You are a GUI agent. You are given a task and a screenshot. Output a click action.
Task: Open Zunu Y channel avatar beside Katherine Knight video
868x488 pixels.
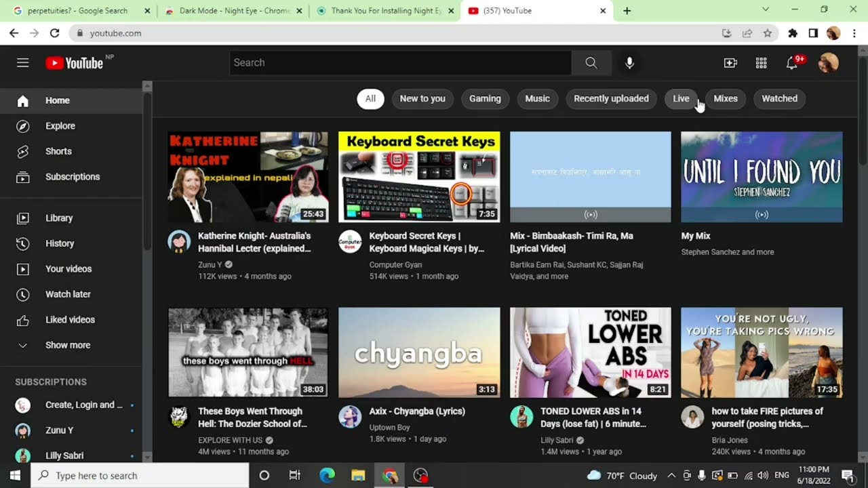179,241
